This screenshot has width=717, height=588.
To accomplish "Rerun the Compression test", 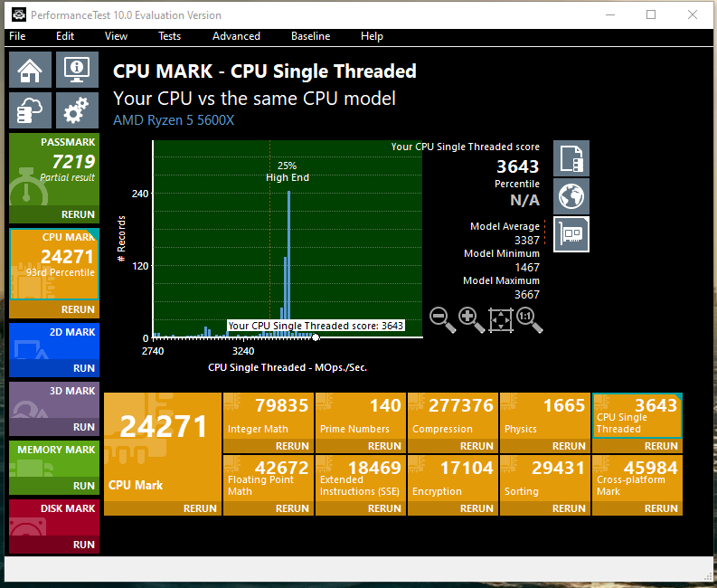I will (453, 446).
